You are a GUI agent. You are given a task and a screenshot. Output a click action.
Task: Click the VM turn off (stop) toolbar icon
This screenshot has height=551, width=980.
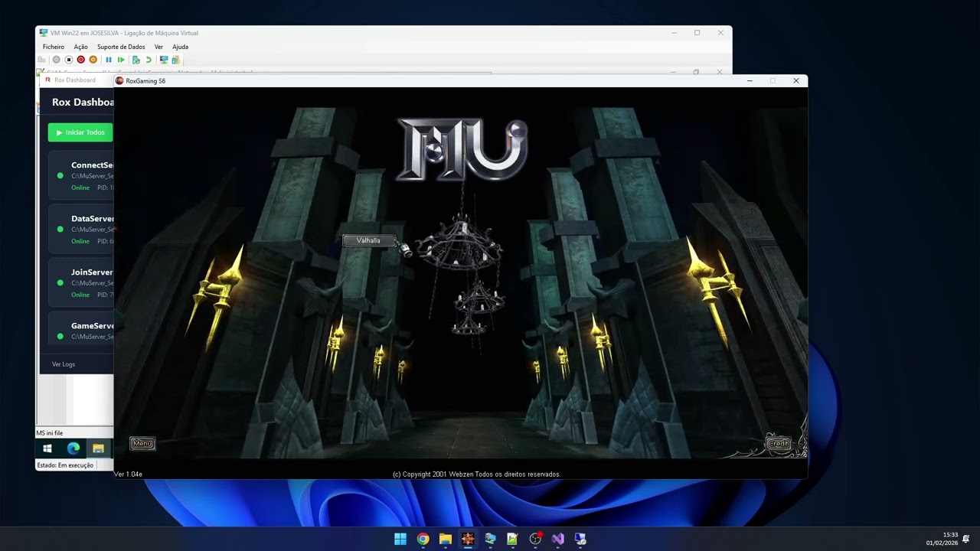click(x=68, y=60)
